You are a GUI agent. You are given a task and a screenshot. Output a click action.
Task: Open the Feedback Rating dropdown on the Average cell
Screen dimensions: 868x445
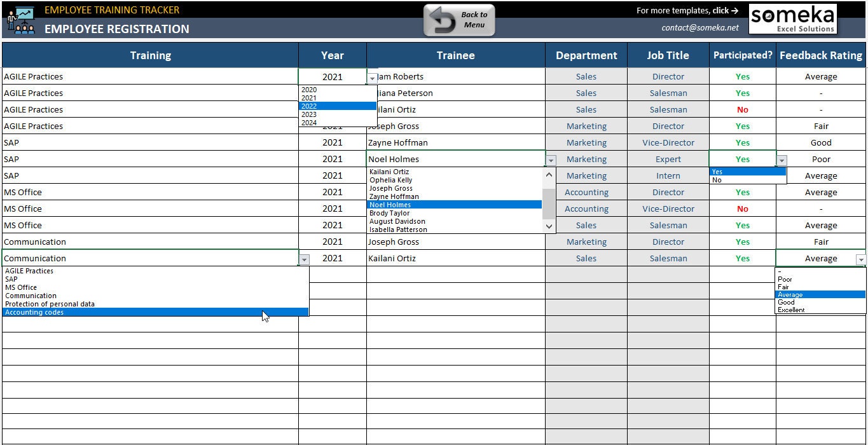tap(862, 259)
